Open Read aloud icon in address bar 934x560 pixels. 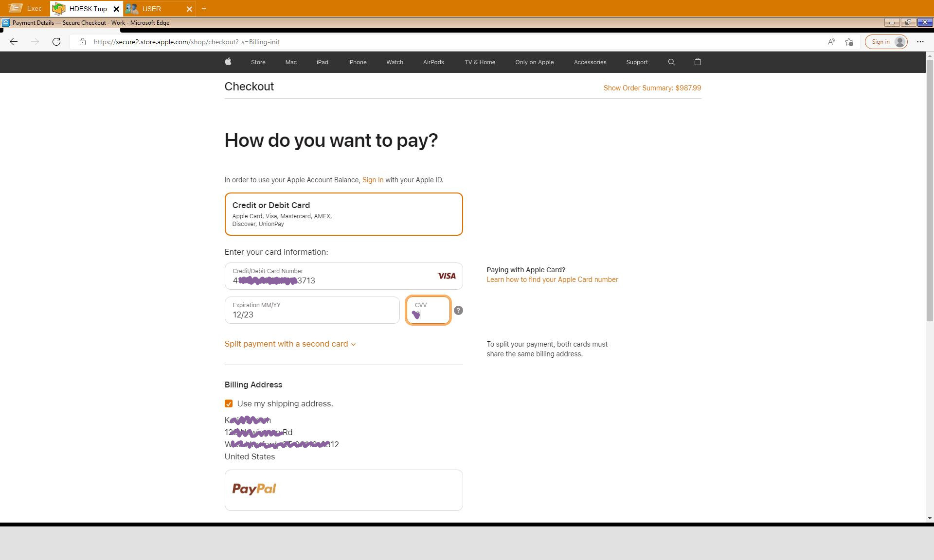831,42
